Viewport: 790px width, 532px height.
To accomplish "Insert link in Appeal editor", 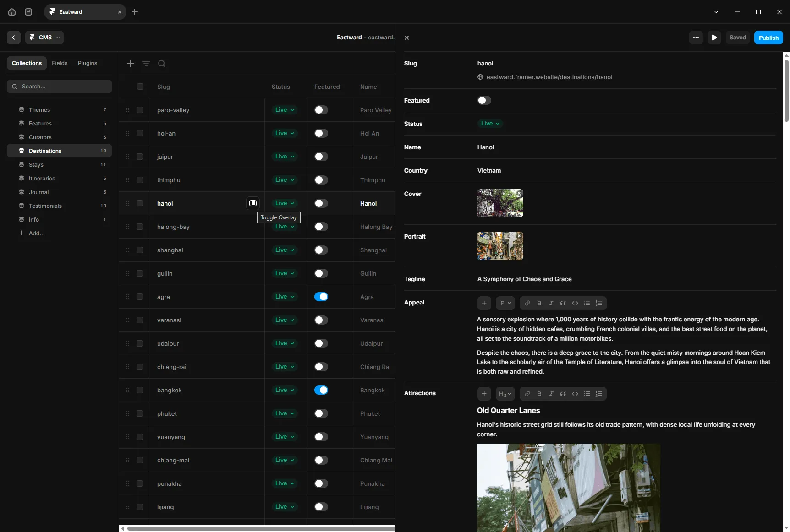I will pyautogui.click(x=527, y=303).
